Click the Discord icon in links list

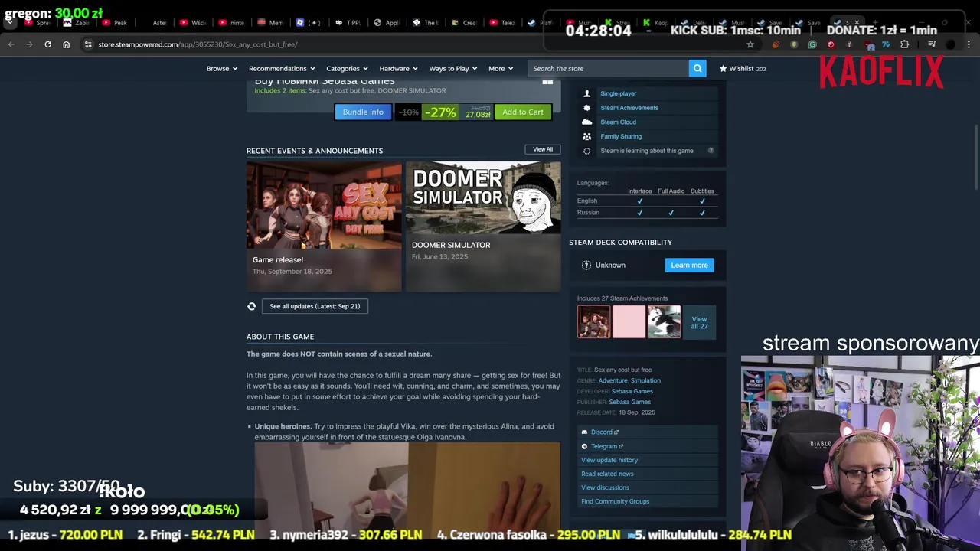pyautogui.click(x=584, y=432)
